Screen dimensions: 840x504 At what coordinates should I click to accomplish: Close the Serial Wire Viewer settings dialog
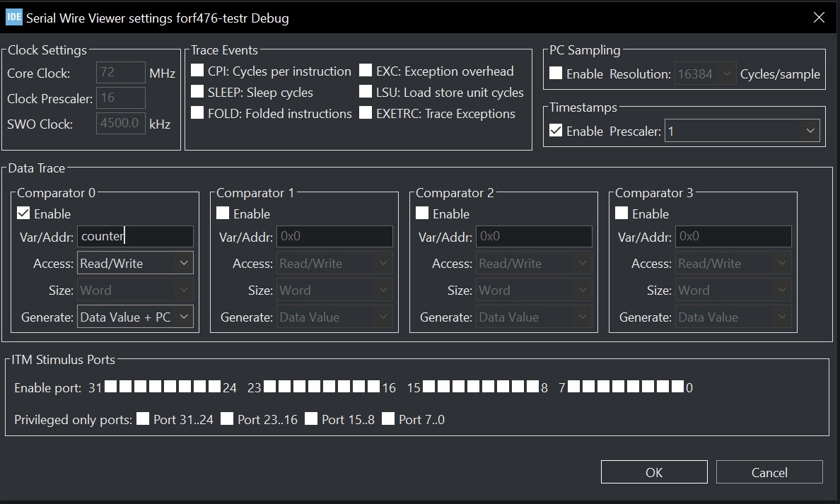[x=819, y=18]
